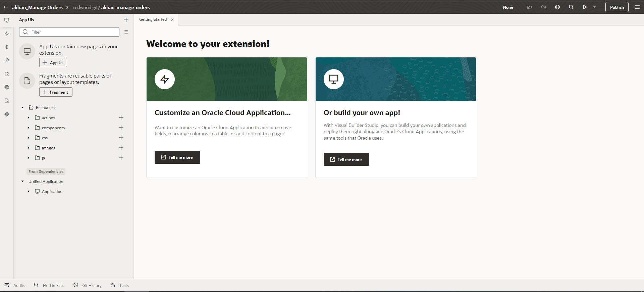This screenshot has height=292, width=644.
Task: Open the Translations globe icon
Action: point(7,87)
